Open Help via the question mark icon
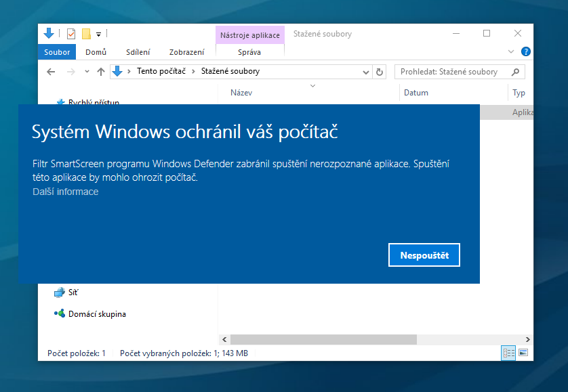The width and height of the screenshot is (568, 392). point(525,51)
